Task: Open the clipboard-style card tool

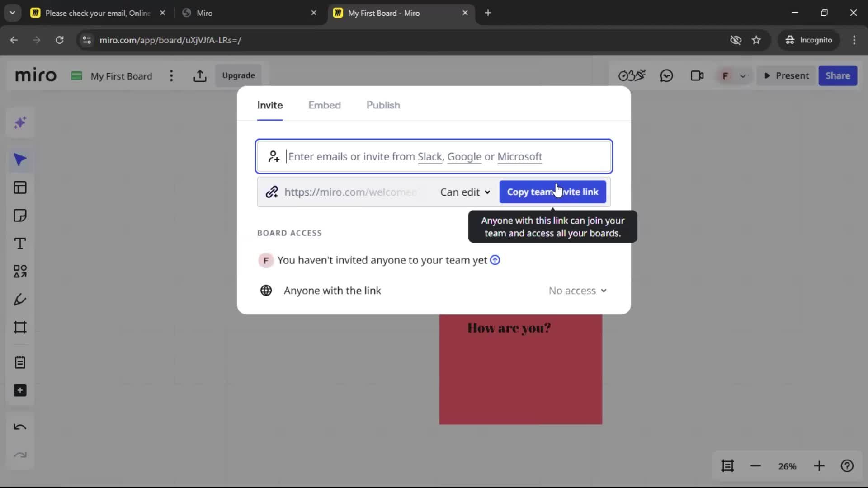Action: coord(20,362)
